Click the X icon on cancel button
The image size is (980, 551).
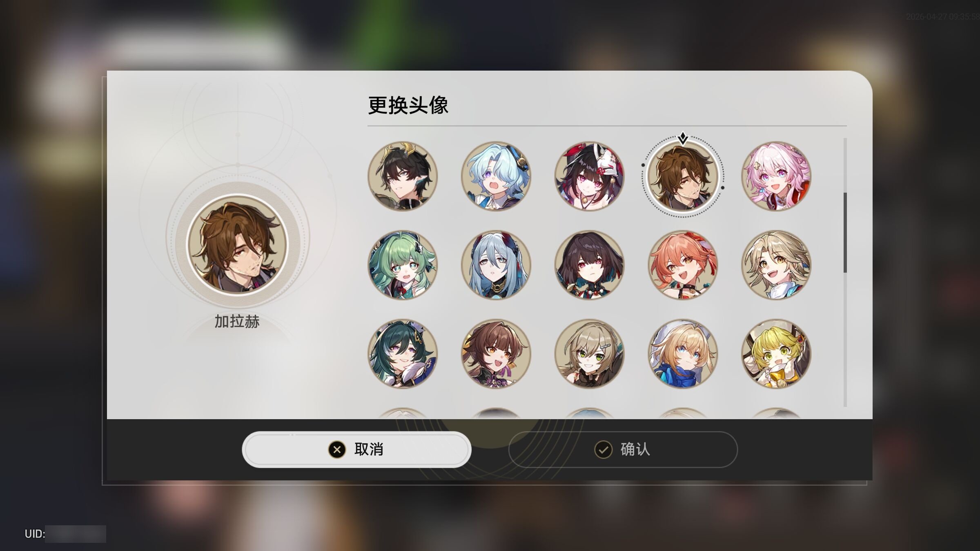click(337, 450)
